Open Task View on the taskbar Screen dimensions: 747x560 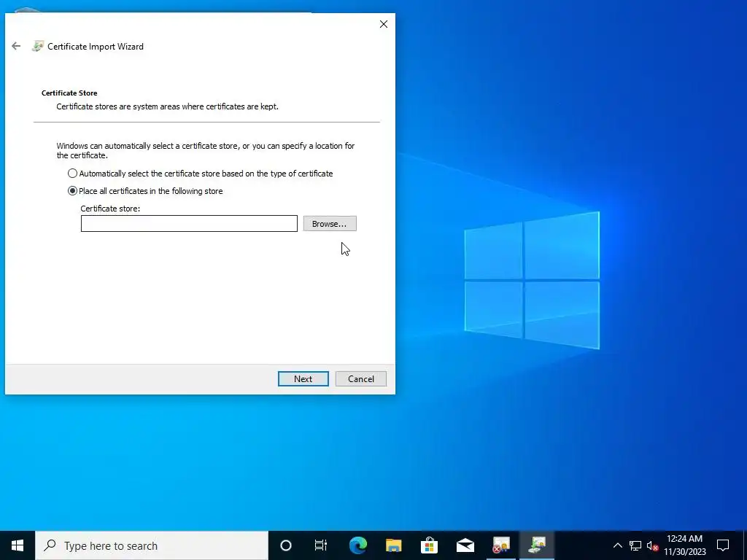coord(321,545)
